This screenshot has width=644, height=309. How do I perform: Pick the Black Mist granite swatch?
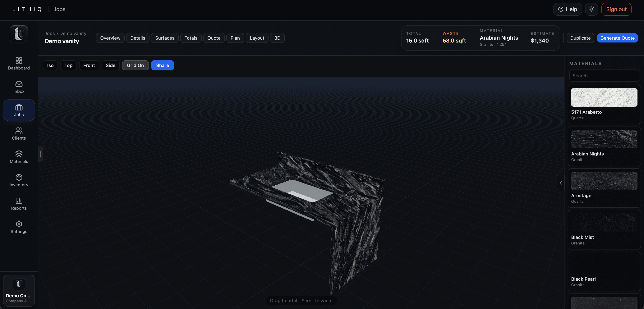(604, 223)
